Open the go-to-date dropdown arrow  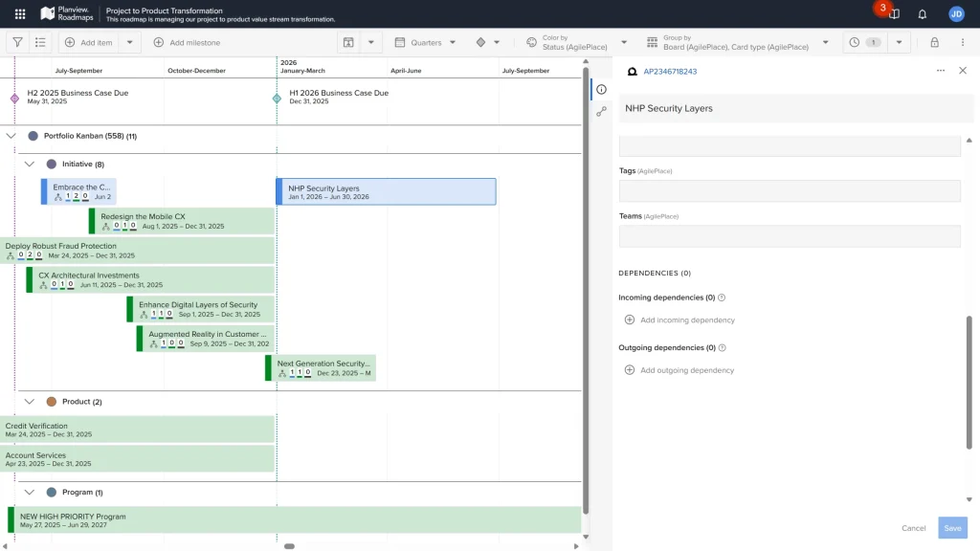pos(370,42)
